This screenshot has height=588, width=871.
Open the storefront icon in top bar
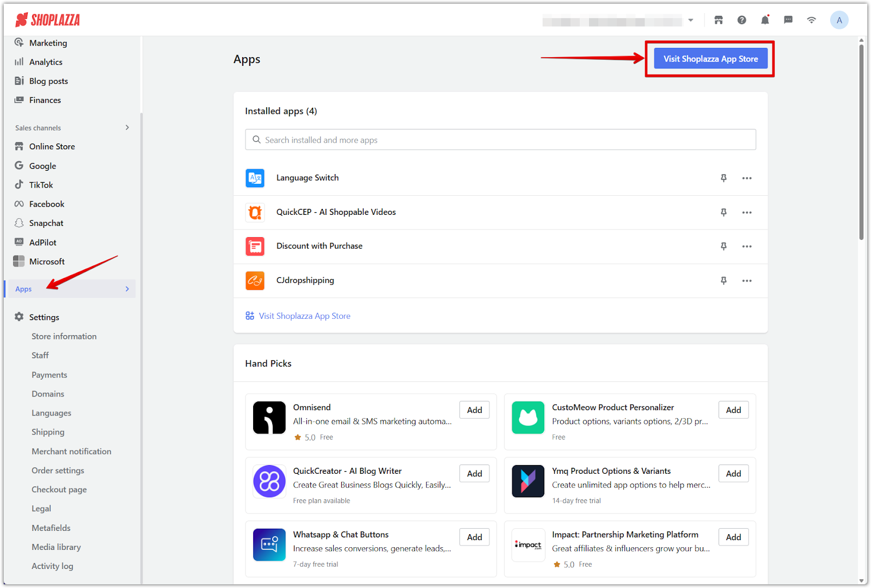[719, 20]
